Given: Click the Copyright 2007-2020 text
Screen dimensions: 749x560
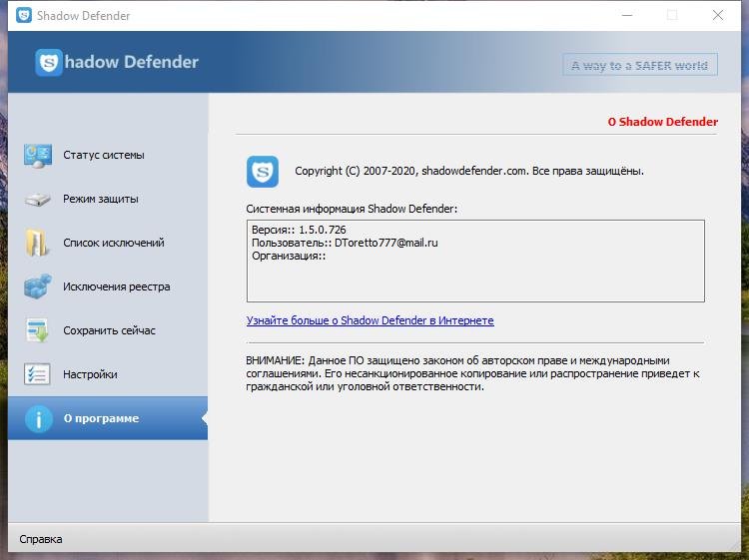Looking at the screenshot, I should tap(469, 171).
